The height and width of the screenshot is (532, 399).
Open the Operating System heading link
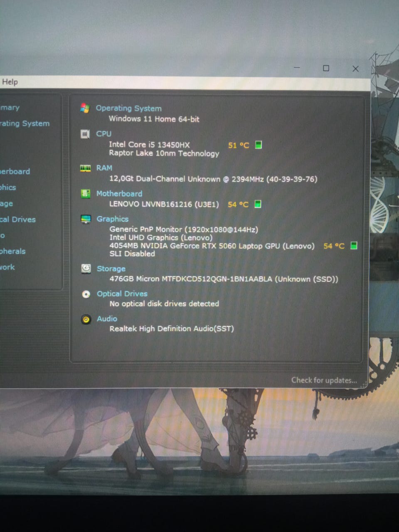tap(128, 108)
